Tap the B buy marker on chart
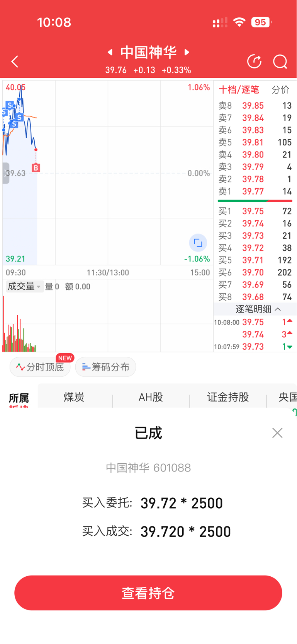This screenshot has width=297, height=644. [36, 168]
